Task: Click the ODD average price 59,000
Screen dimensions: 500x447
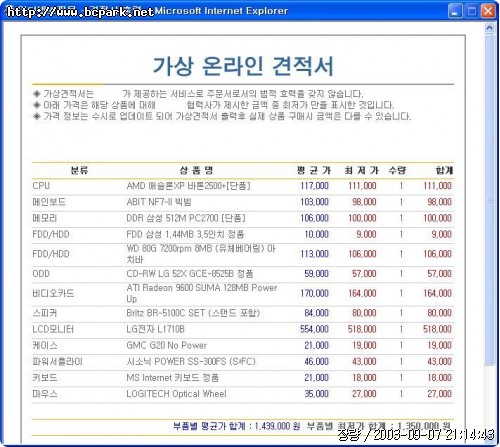Action: 316,274
